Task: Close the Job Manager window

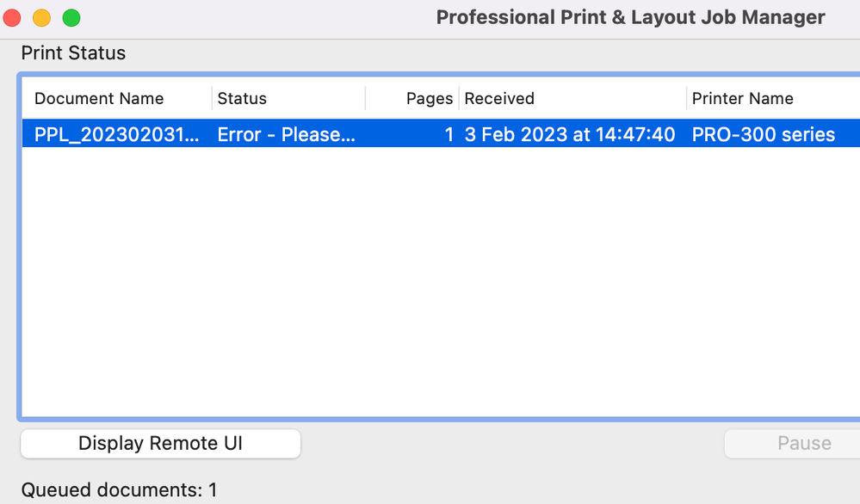Action: [x=12, y=15]
